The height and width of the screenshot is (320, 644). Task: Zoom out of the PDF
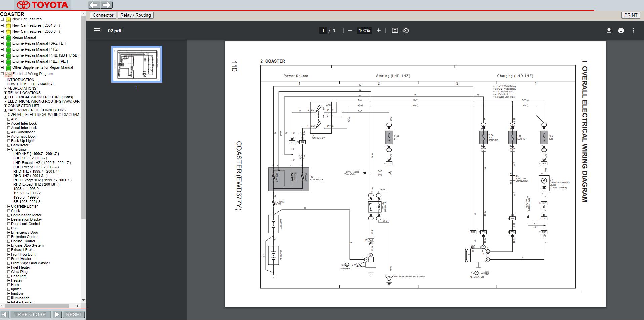(350, 30)
